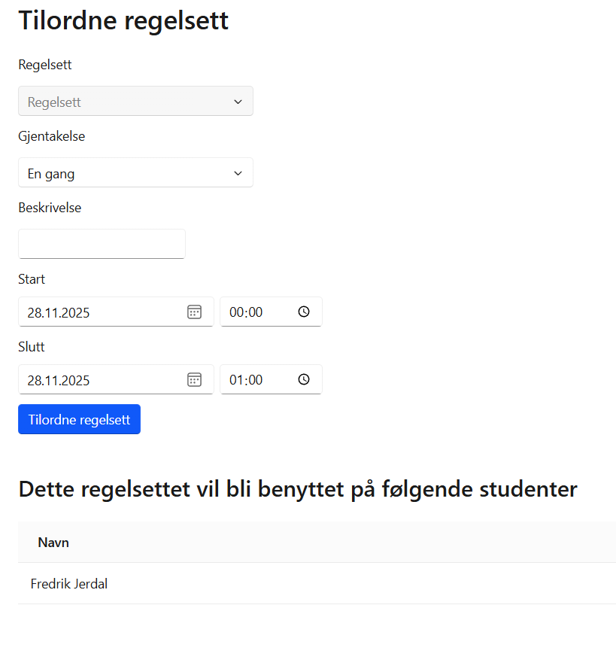Screen dimensions: 616x672
Task: Focus the Start time field showing 00:00
Action: click(247, 312)
